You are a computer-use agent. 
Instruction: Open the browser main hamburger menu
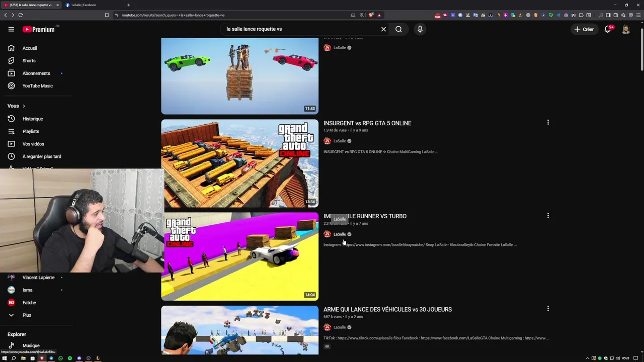point(638,15)
